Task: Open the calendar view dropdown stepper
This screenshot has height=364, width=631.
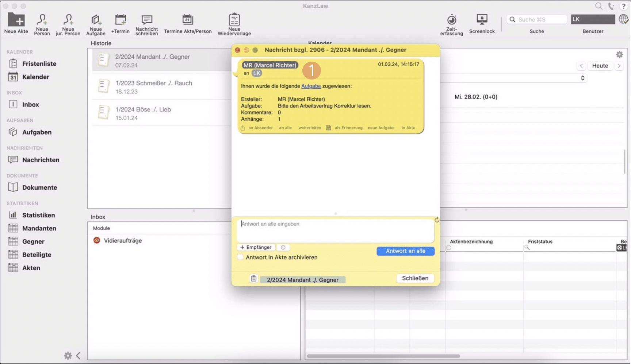Action: pyautogui.click(x=582, y=78)
